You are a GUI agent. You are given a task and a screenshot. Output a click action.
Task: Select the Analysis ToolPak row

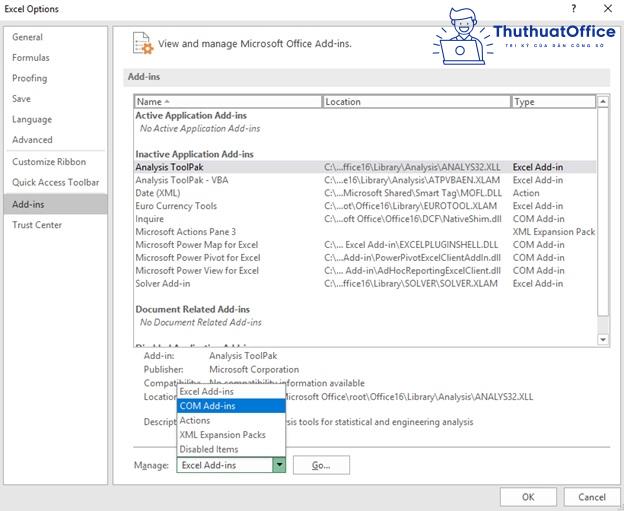pyautogui.click(x=365, y=167)
